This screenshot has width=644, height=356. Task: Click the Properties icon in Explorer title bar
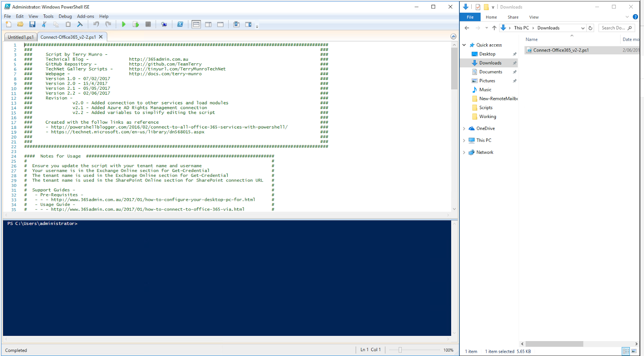pyautogui.click(x=478, y=7)
